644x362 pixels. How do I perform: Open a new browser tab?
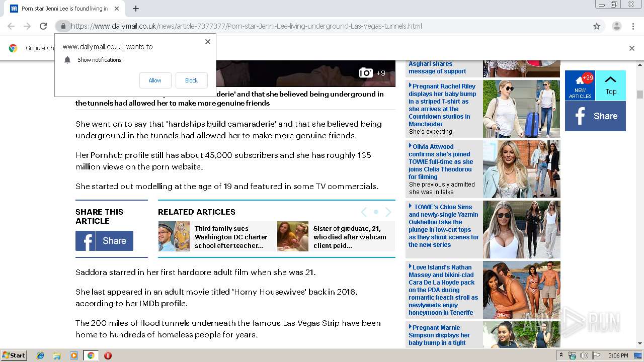[x=136, y=9]
